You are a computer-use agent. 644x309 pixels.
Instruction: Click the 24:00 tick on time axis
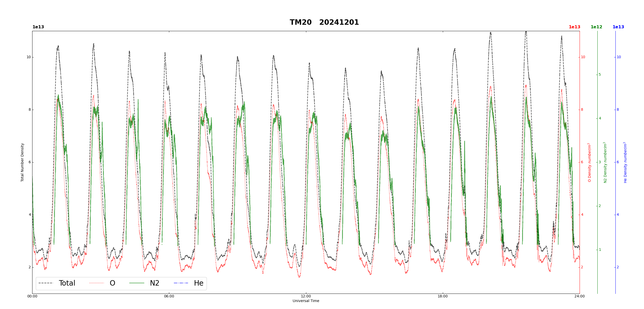pyautogui.click(x=580, y=296)
